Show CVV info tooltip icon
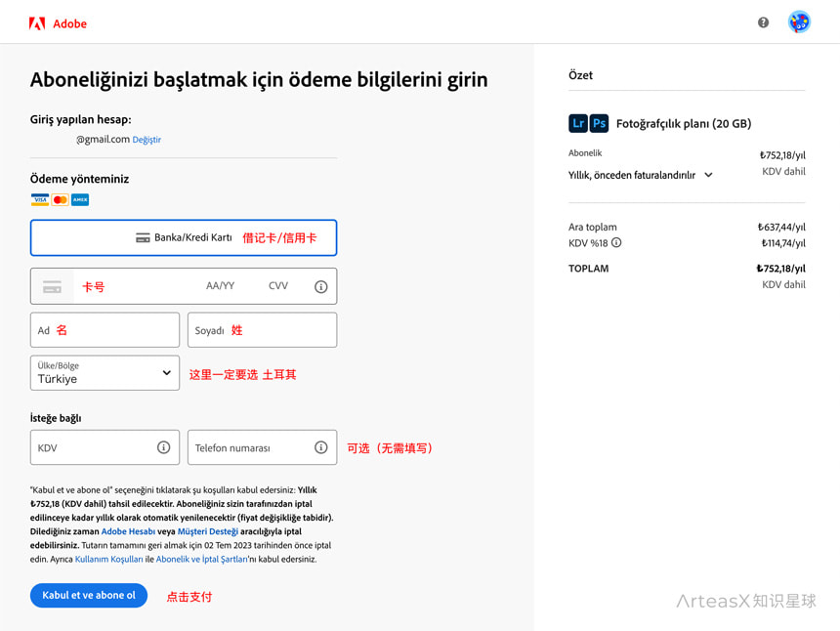Viewport: 840px width, 631px height. tap(321, 286)
